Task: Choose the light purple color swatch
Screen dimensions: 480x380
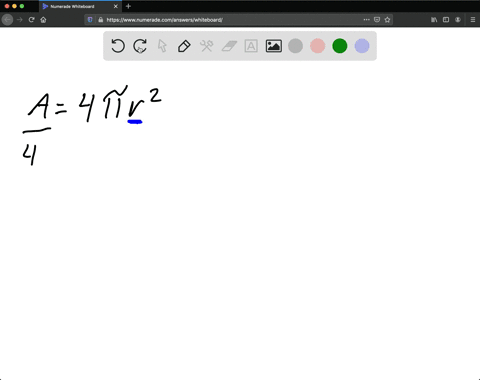Action: coord(362,46)
